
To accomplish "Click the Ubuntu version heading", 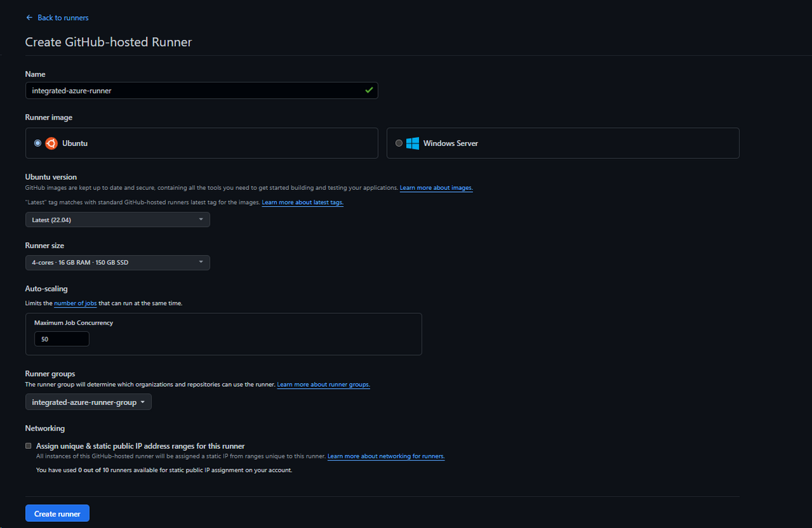I will tap(51, 177).
